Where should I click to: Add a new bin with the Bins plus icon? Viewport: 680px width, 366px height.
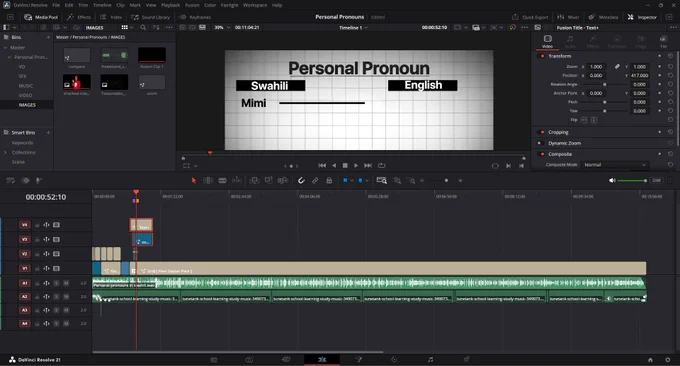[x=48, y=37]
